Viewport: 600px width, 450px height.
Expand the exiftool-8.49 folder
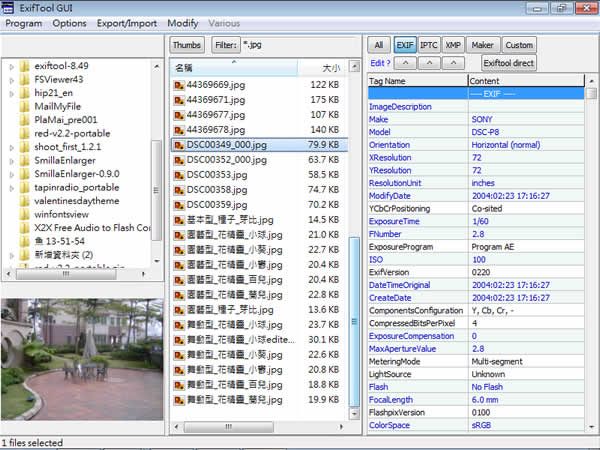[x=11, y=67]
